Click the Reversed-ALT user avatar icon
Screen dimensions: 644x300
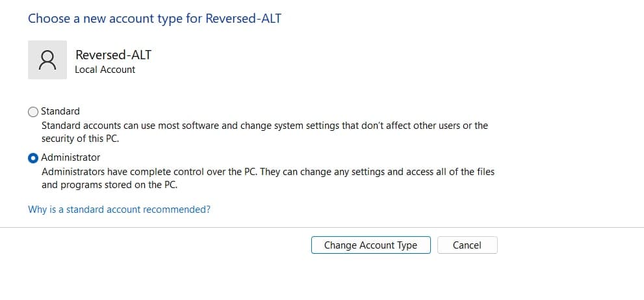point(47,60)
